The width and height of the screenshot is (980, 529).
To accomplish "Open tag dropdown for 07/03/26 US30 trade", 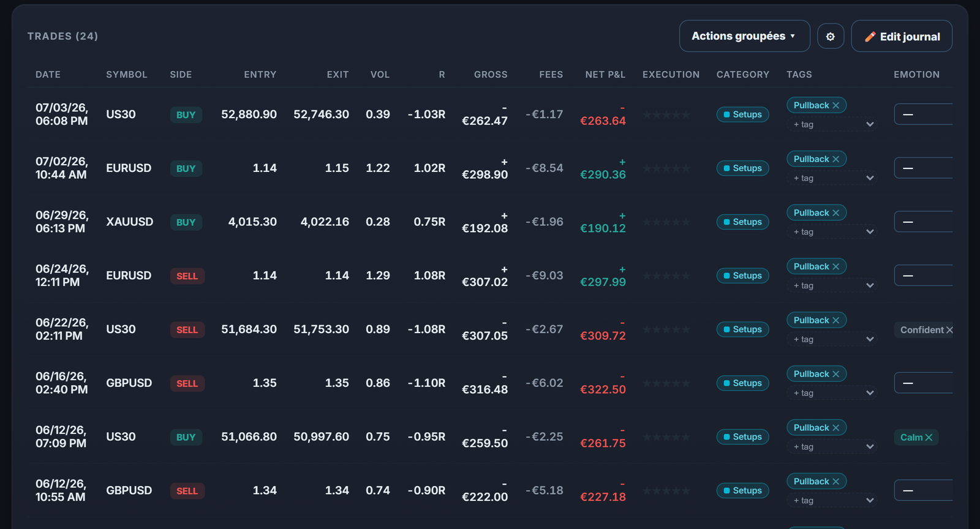I will pyautogui.click(x=832, y=124).
